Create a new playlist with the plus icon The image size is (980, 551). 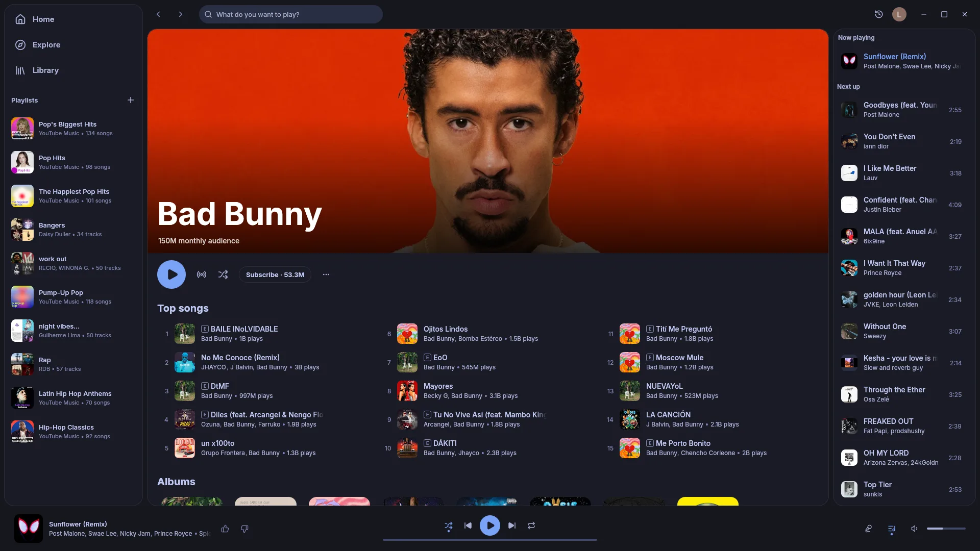coord(131,100)
